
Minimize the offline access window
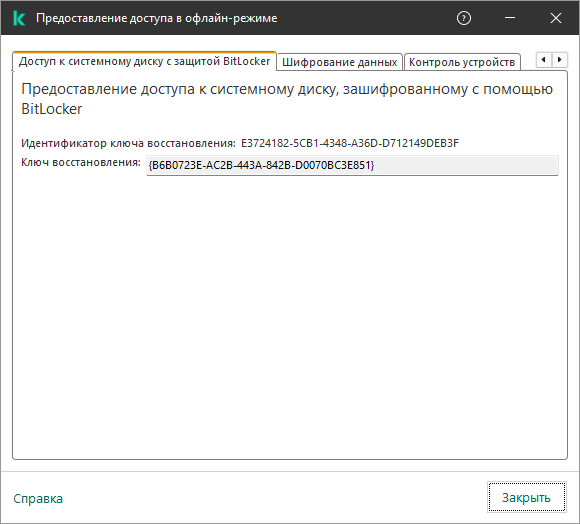[510, 18]
